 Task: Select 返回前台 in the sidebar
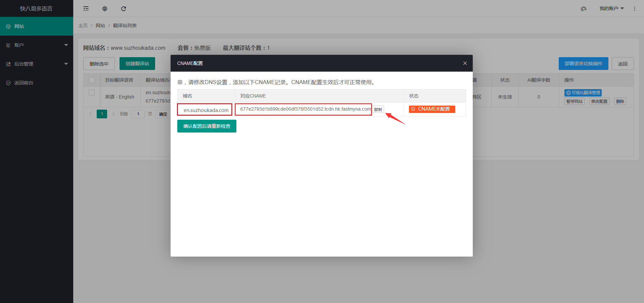(x=24, y=83)
